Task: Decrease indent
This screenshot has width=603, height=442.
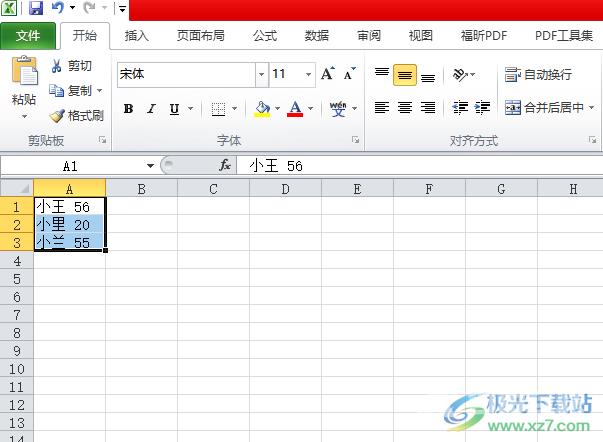Action: (460, 107)
